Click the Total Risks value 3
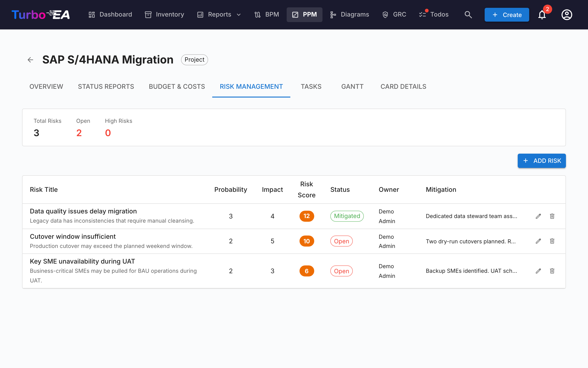Viewport: 588px width, 368px height. (x=37, y=133)
